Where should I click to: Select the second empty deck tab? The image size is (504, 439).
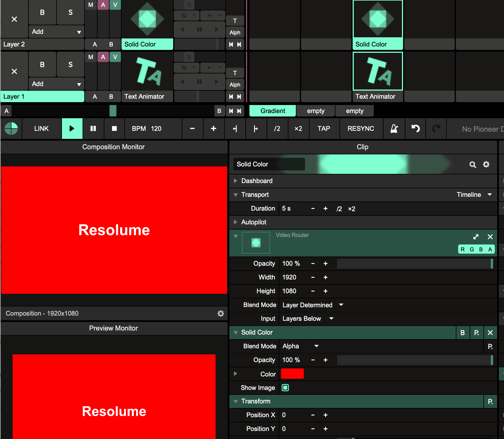[354, 111]
